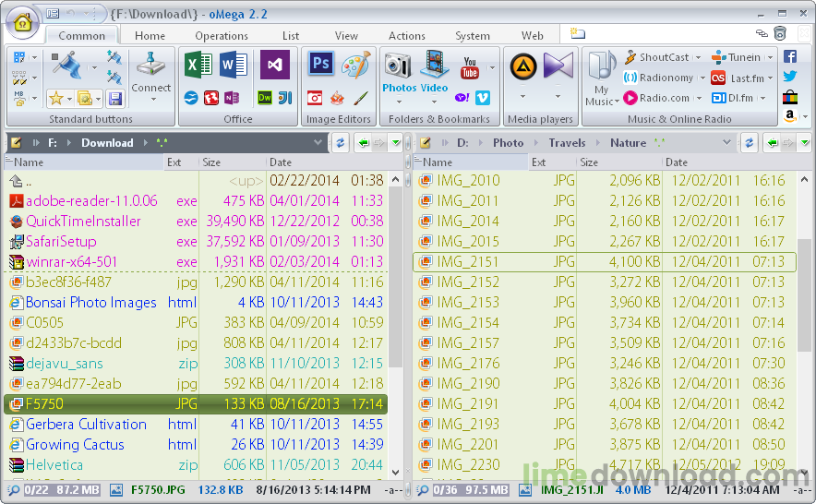Click Photo in the right breadcrumb path
This screenshot has width=816, height=504.
tap(508, 143)
